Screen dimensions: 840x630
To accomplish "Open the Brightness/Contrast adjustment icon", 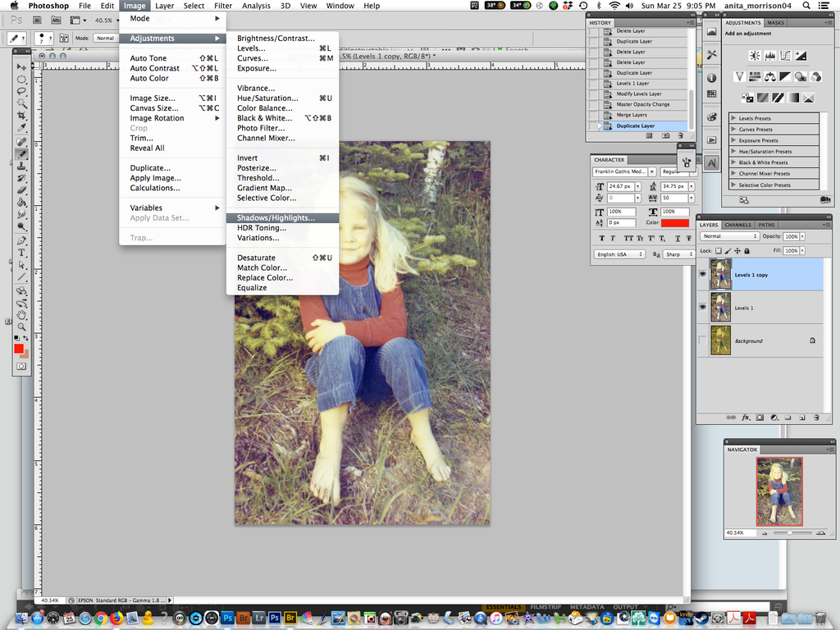I will pos(755,55).
